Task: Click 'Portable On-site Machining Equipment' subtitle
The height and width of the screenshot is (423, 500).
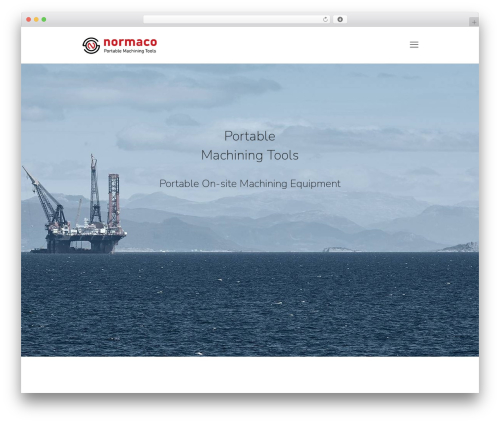Action: pyautogui.click(x=250, y=184)
